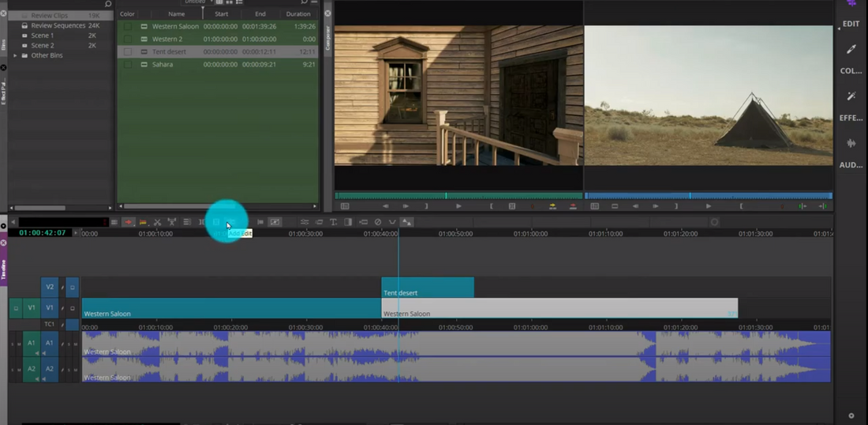The image size is (868, 425).
Task: Toggle the blue V1 record track selector
Action: [x=49, y=308]
